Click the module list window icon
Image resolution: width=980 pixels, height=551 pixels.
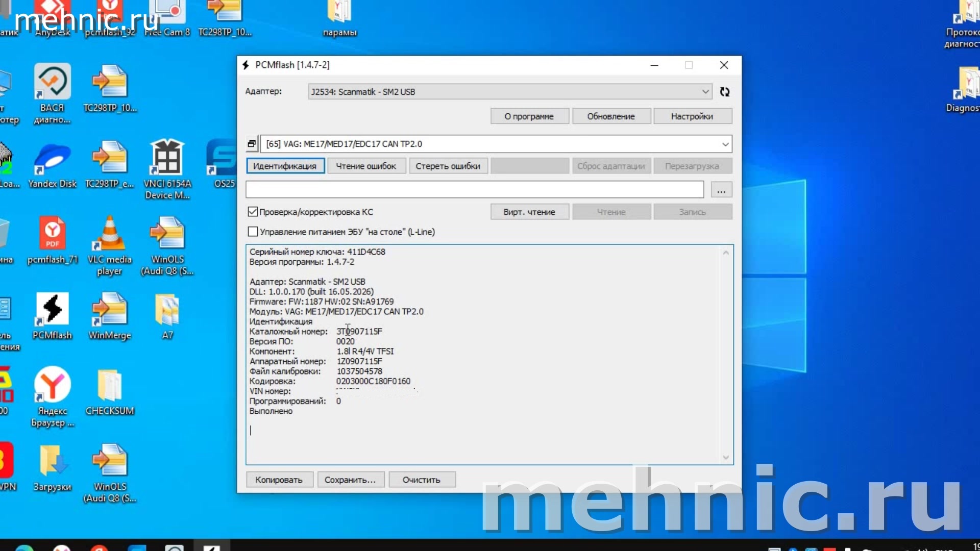click(252, 144)
